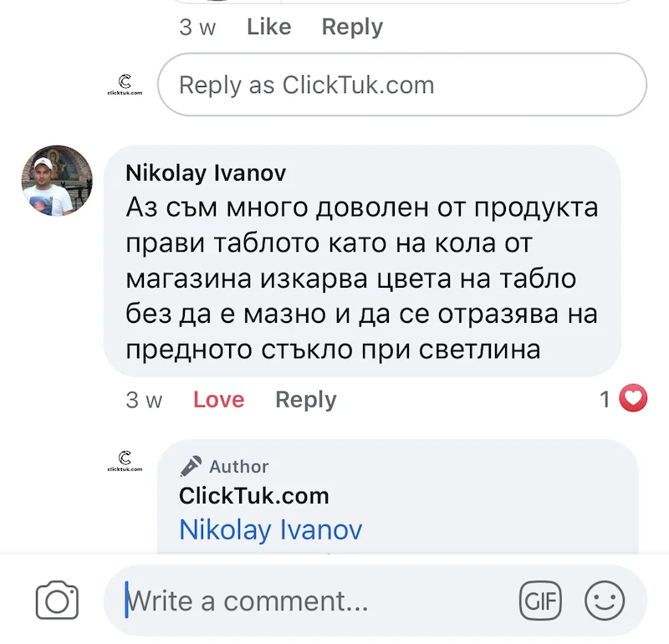Click the Author microphone badge icon
This screenshot has width=669, height=644.
pos(192,466)
